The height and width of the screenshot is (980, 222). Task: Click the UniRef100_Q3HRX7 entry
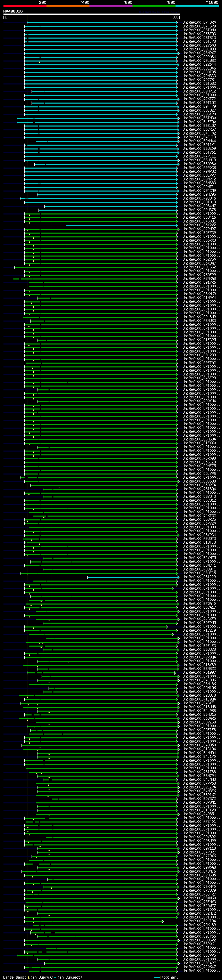tap(199, 53)
